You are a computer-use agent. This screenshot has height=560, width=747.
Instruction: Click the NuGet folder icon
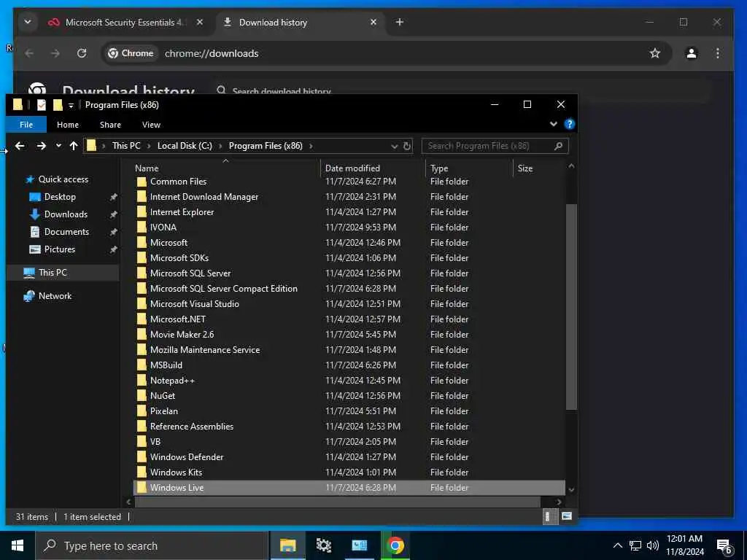point(141,396)
